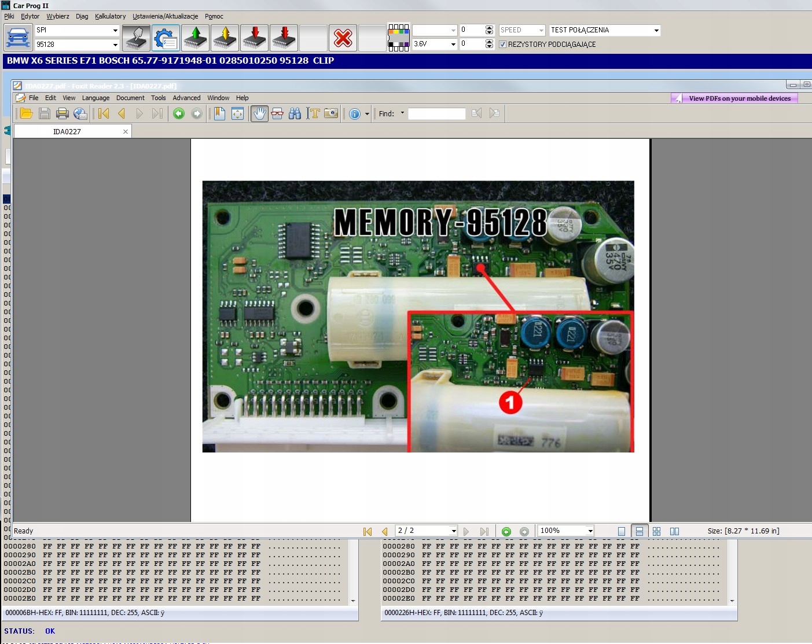Open the Ustawienia/Aktualizacje menu

coord(166,16)
